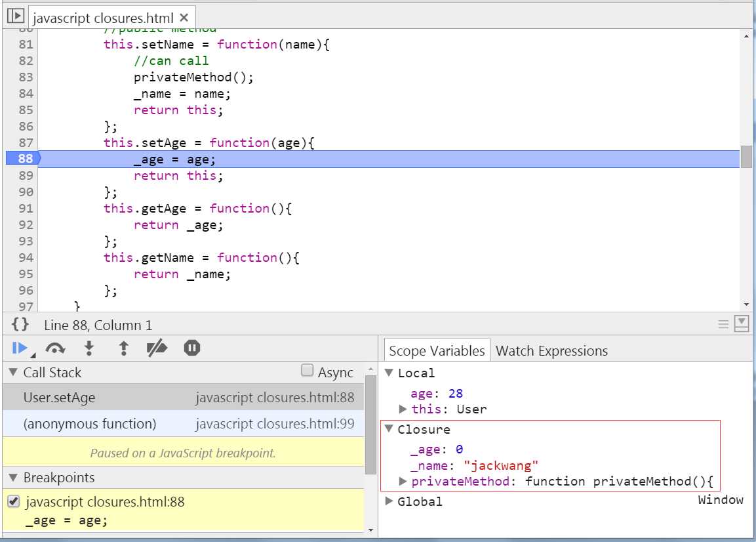Select the (anonymous function) stack frame
This screenshot has width=756, height=542.
[x=183, y=424]
